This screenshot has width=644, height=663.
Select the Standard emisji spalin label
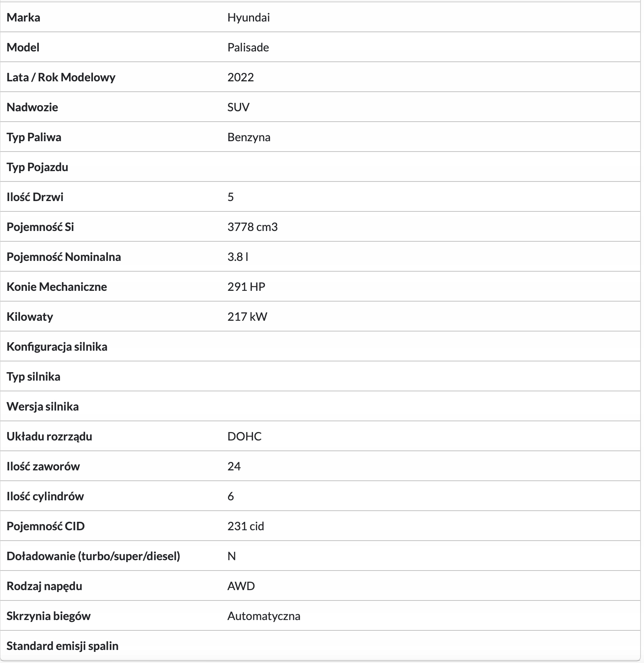[62, 646]
